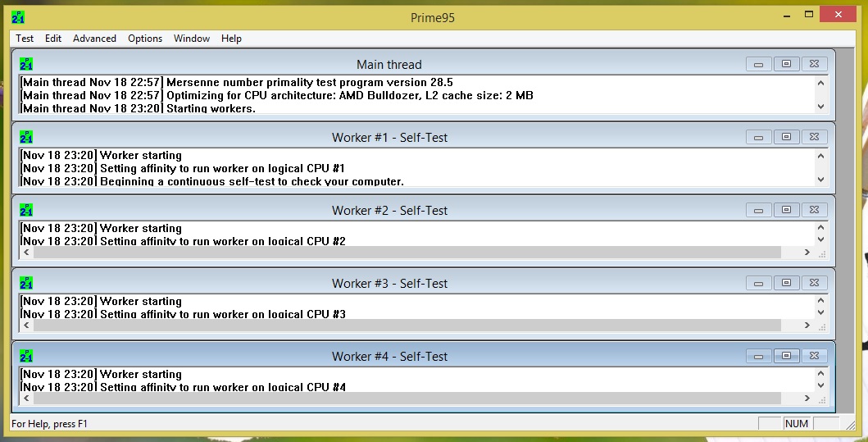The width and height of the screenshot is (868, 442).
Task: Maximize the Worker #1 child window
Action: point(786,137)
